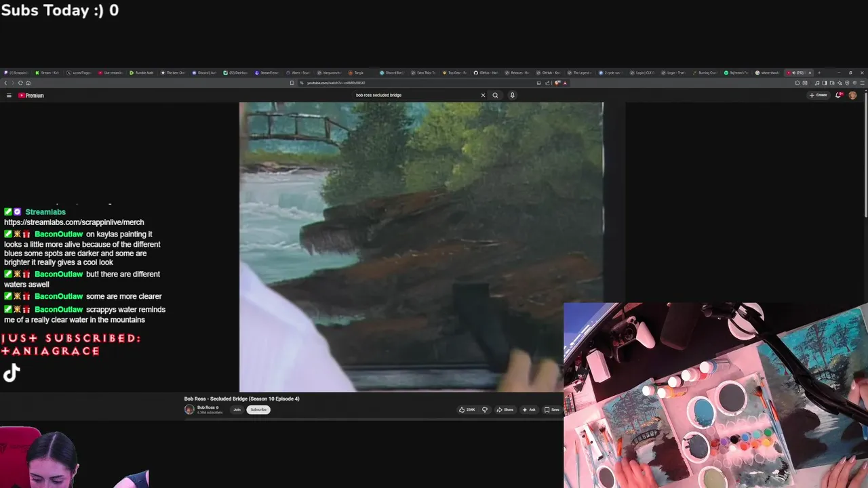The height and width of the screenshot is (488, 868).
Task: Go to YouTube Premium home logo
Action: [x=31, y=96]
